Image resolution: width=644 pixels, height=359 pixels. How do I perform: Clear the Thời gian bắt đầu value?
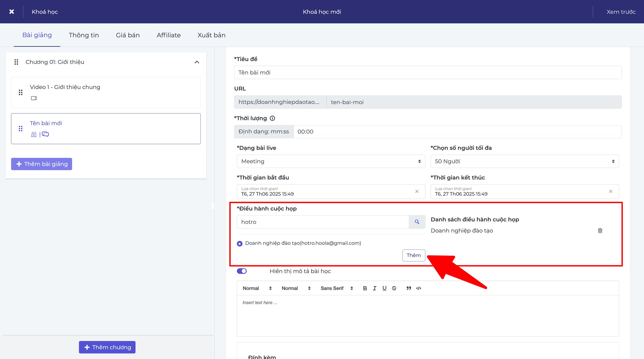pyautogui.click(x=417, y=192)
